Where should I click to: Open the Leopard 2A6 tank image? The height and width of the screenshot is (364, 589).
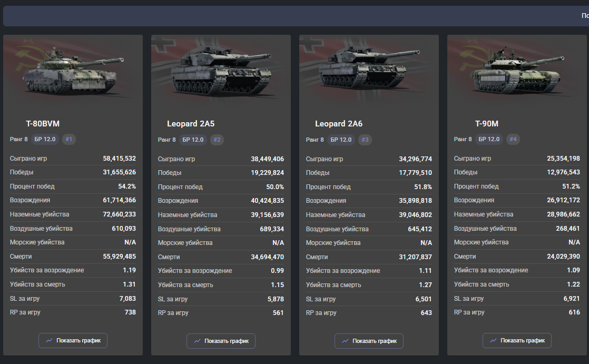tap(369, 71)
